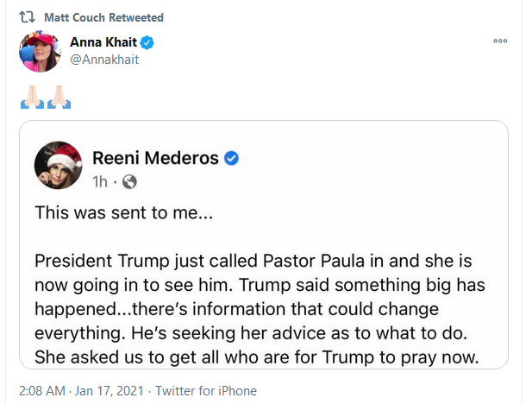Click the retweet icon beside Matt Couch
Screen dimensions: 532x404
28,17
